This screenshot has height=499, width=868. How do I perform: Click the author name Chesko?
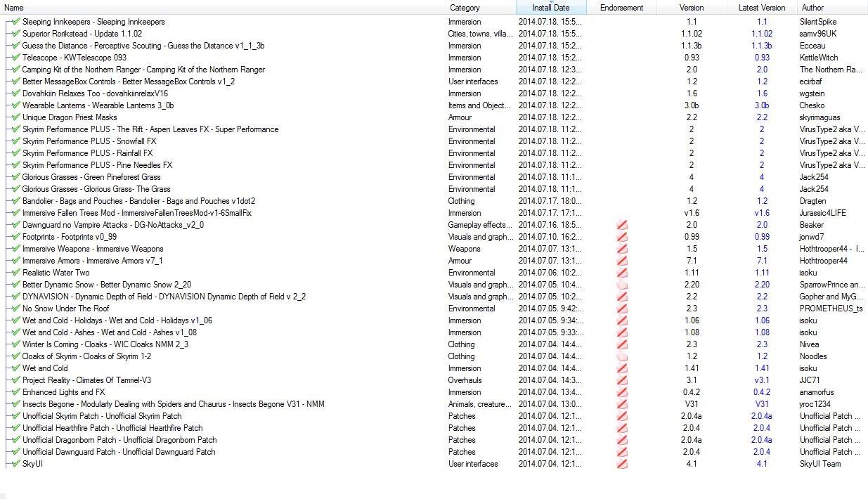(812, 105)
